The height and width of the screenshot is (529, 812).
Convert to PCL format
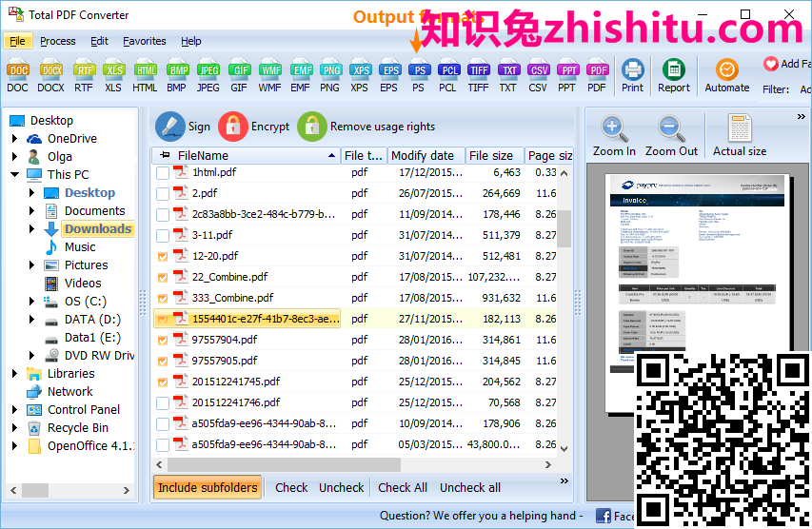click(x=448, y=76)
